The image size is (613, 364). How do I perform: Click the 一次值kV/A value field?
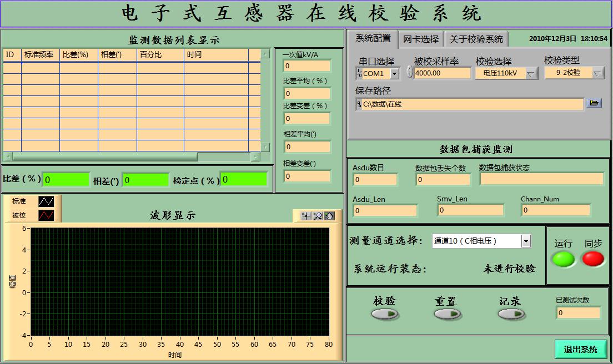[x=307, y=65]
